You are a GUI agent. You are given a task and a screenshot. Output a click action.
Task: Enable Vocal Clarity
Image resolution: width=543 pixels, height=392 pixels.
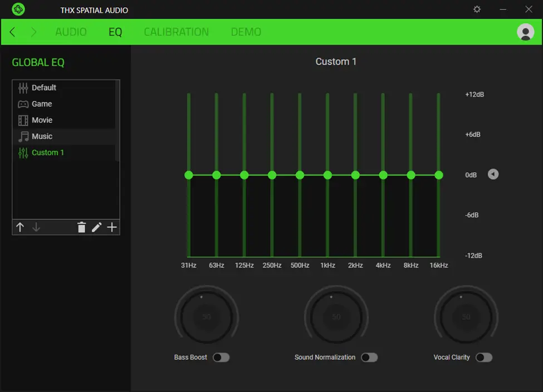click(484, 357)
